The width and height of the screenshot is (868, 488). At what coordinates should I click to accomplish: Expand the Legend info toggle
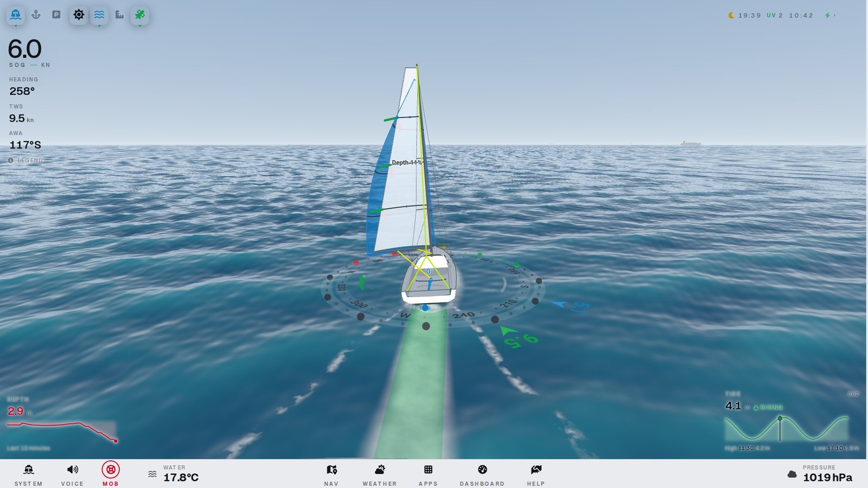click(25, 160)
